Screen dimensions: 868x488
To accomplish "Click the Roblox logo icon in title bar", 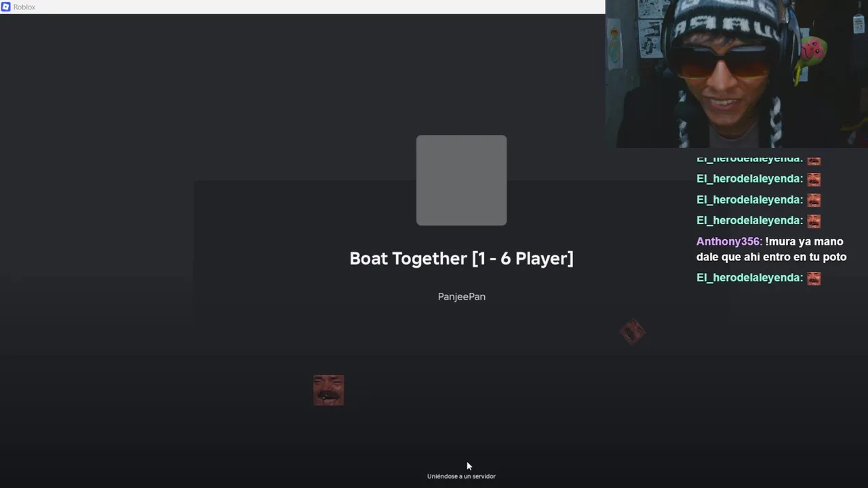I will coord(5,7).
